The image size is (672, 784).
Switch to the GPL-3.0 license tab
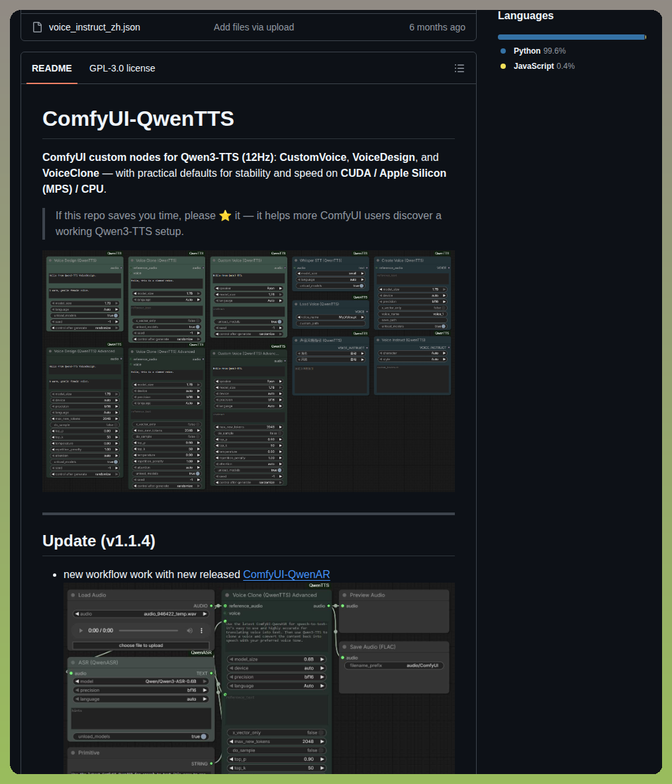122,68
